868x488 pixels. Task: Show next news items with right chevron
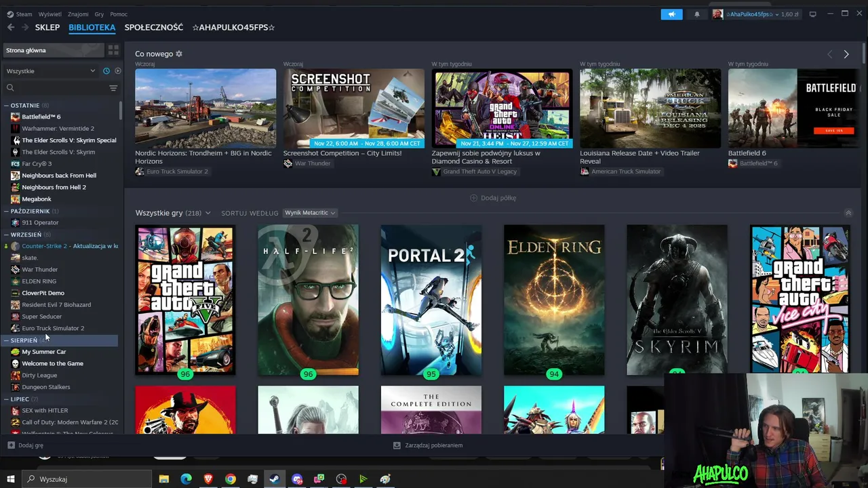[x=846, y=54]
